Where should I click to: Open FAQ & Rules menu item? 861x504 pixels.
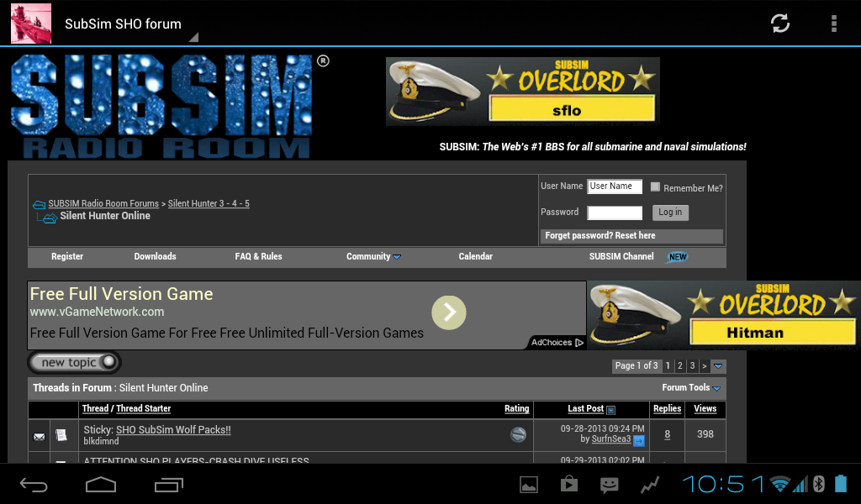tap(259, 256)
